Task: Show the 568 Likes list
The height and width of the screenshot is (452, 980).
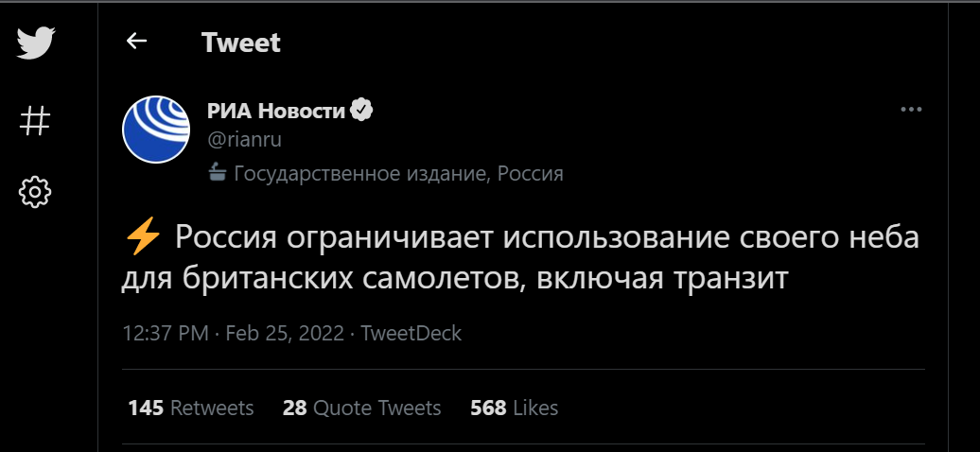Action: pos(514,408)
